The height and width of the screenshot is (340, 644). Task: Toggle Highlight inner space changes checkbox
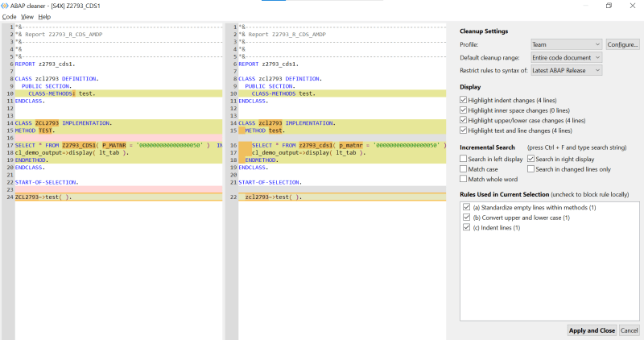(464, 110)
